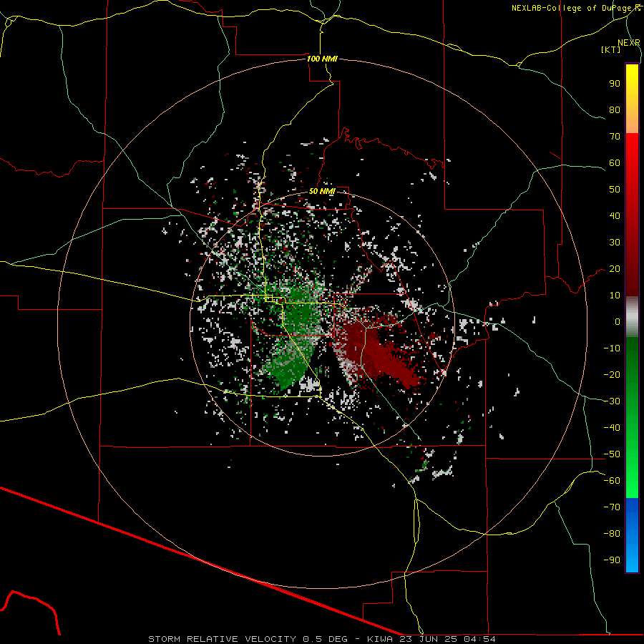Click the blue segment of the velocity color bar

[x=632, y=535]
